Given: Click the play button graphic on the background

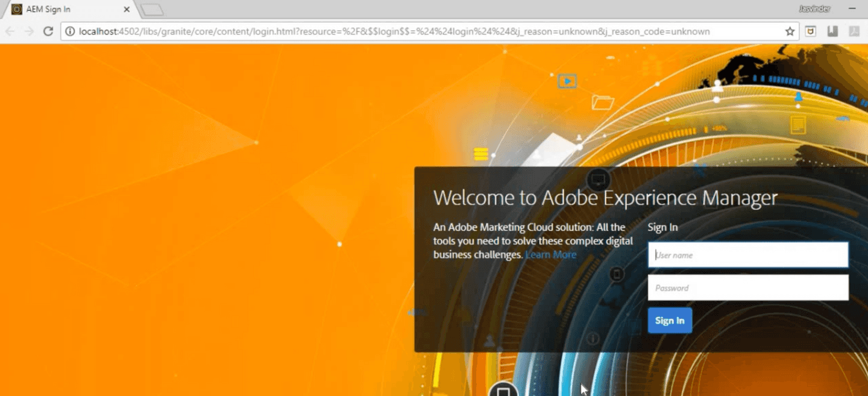Looking at the screenshot, I should (x=567, y=80).
